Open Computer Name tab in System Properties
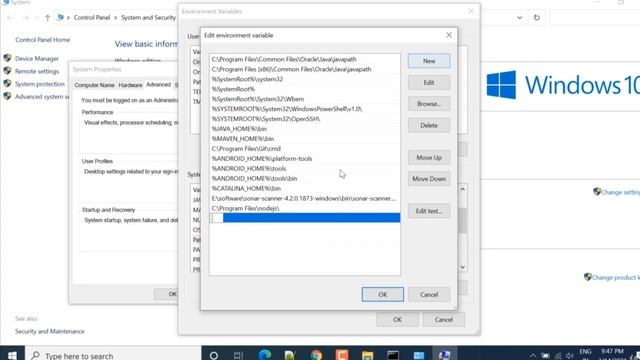Screen dimensions: 640x360 [94, 85]
